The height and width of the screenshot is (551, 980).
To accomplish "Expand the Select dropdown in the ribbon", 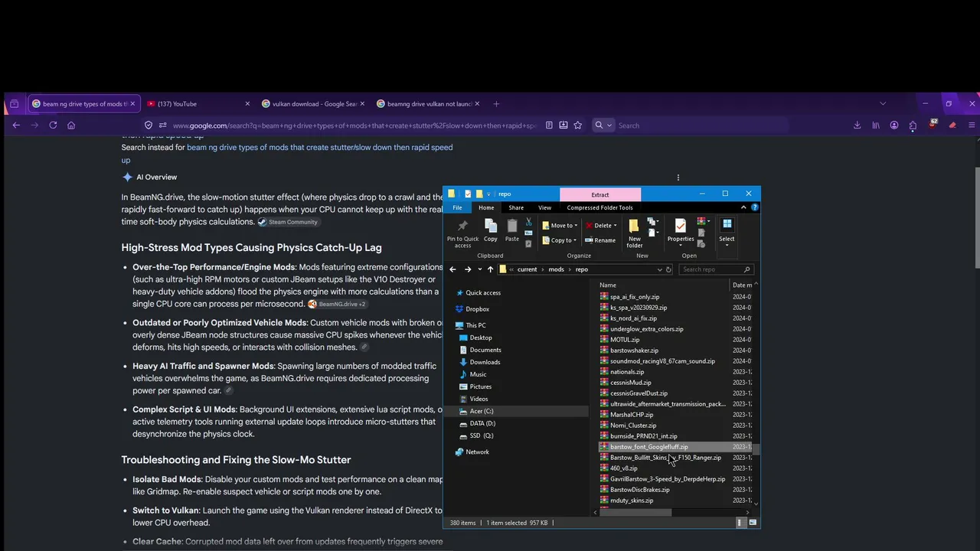I will pyautogui.click(x=727, y=230).
